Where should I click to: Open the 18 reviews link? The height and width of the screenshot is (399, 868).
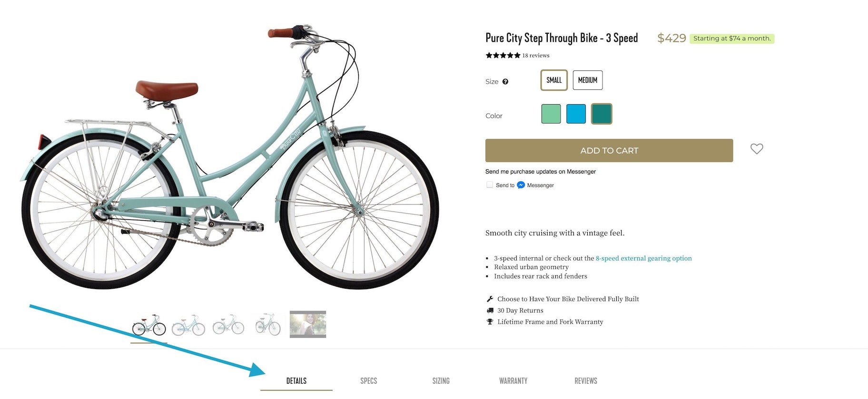pos(536,56)
